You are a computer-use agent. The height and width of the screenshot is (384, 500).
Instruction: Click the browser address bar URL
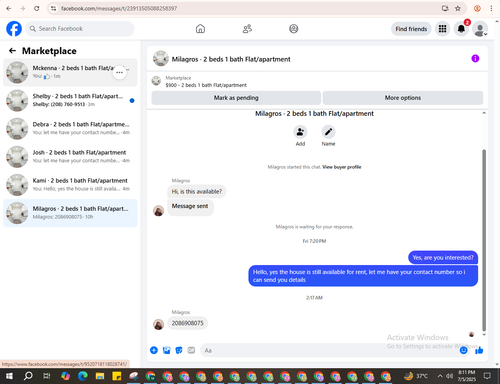click(x=119, y=8)
